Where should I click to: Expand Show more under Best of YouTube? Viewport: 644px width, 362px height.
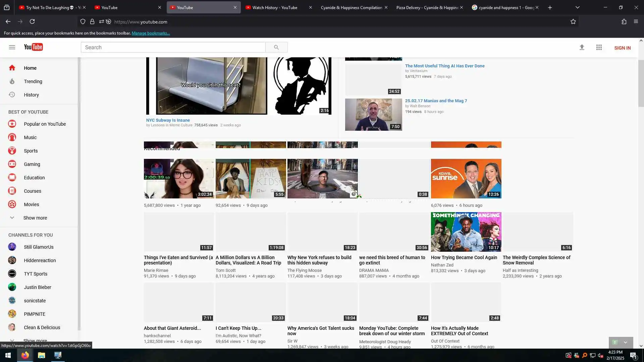35,218
